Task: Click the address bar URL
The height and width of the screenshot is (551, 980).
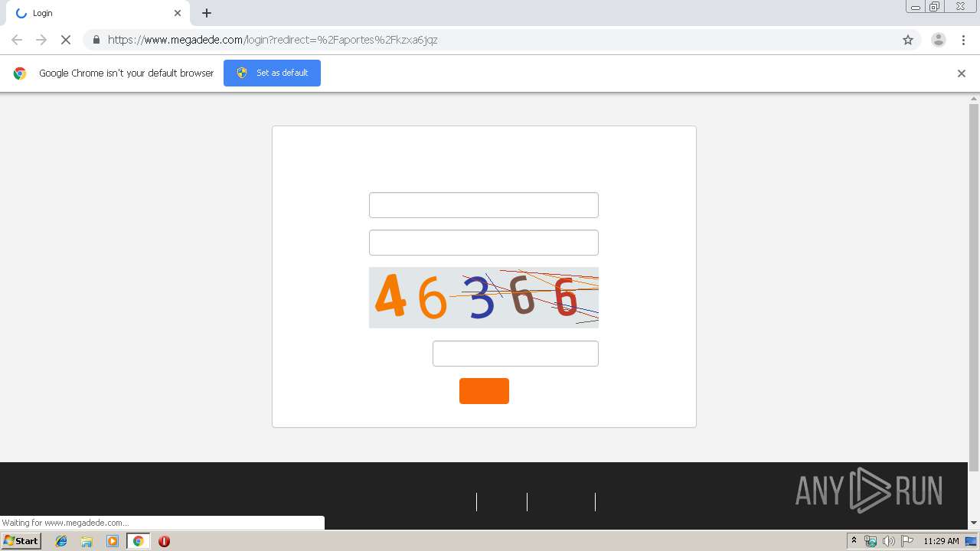Action: click(x=273, y=40)
